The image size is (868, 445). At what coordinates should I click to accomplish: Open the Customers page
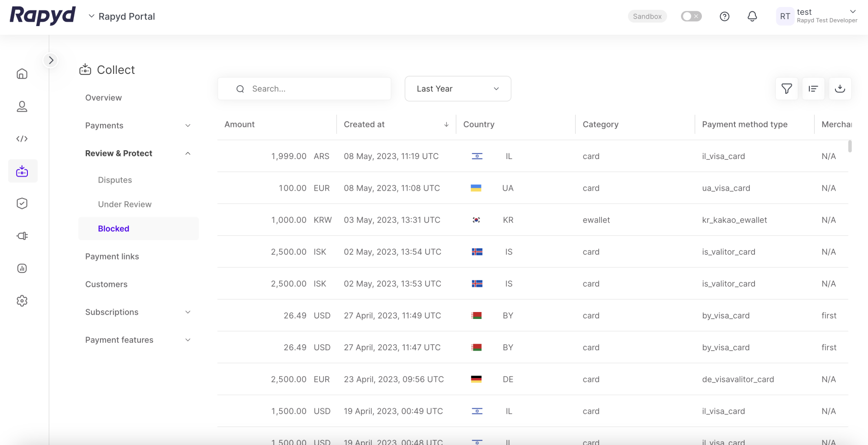pyautogui.click(x=107, y=284)
